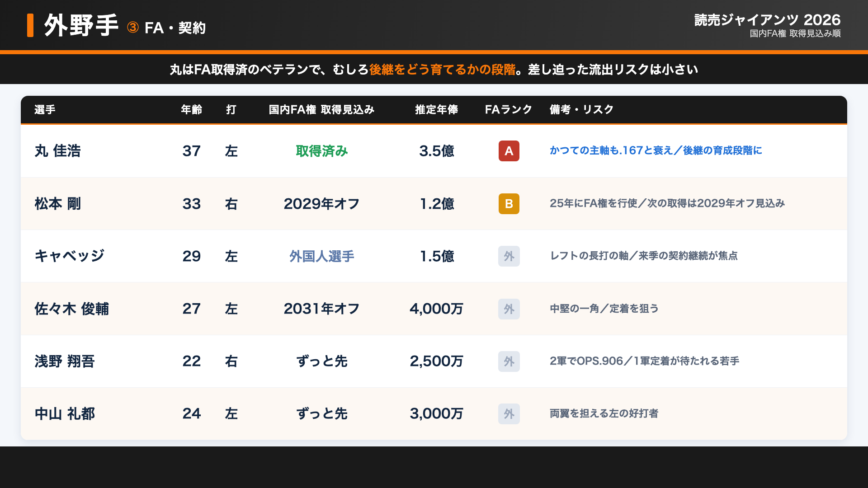Click the 外 badge in the 佐々木 俊輔 row
The image size is (868, 488).
[x=509, y=309]
